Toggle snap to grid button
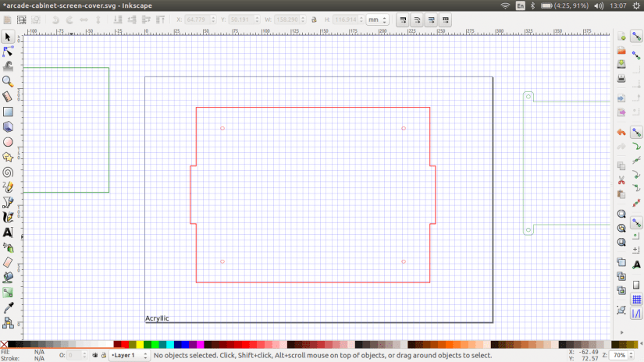The width and height of the screenshot is (644, 362). pyautogui.click(x=636, y=299)
